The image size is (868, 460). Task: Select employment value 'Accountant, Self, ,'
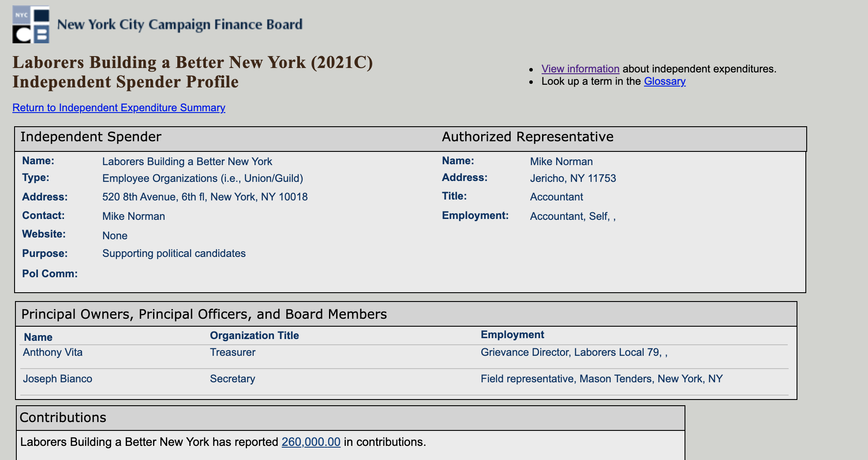pyautogui.click(x=573, y=216)
